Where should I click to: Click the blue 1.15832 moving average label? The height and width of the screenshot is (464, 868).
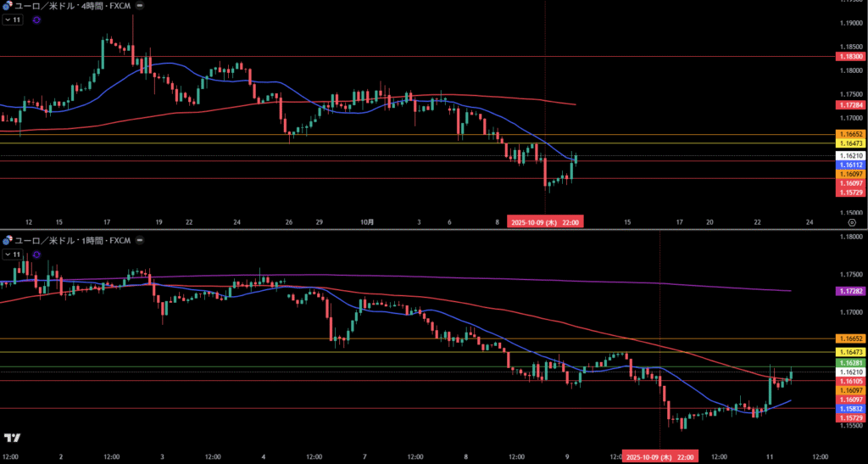(849, 409)
